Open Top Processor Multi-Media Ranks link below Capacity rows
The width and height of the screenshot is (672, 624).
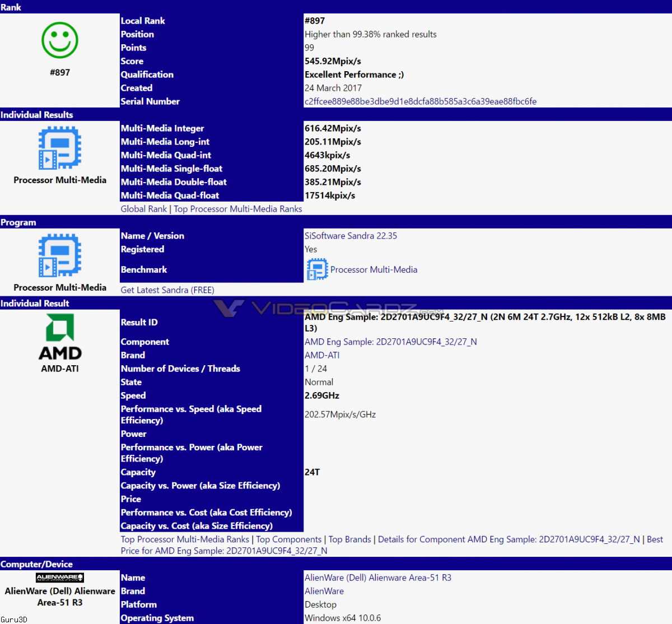(x=185, y=539)
